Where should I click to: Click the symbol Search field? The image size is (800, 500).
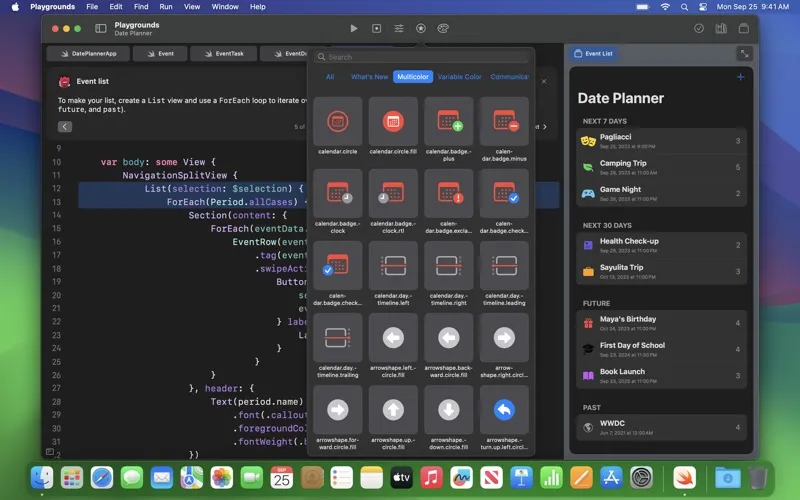(x=421, y=57)
